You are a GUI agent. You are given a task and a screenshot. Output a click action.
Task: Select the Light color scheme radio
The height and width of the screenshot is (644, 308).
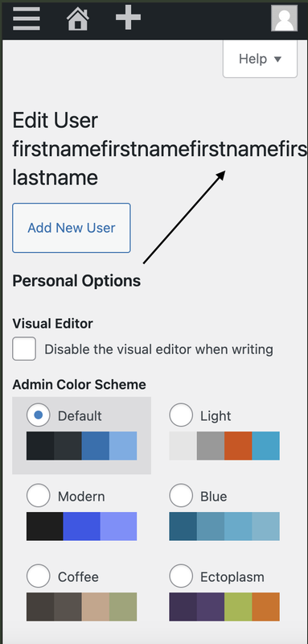pyautogui.click(x=181, y=415)
